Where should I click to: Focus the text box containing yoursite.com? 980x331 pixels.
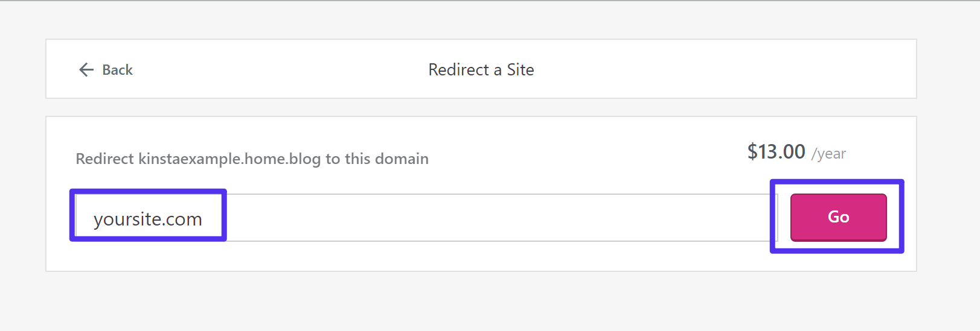pyautogui.click(x=423, y=218)
